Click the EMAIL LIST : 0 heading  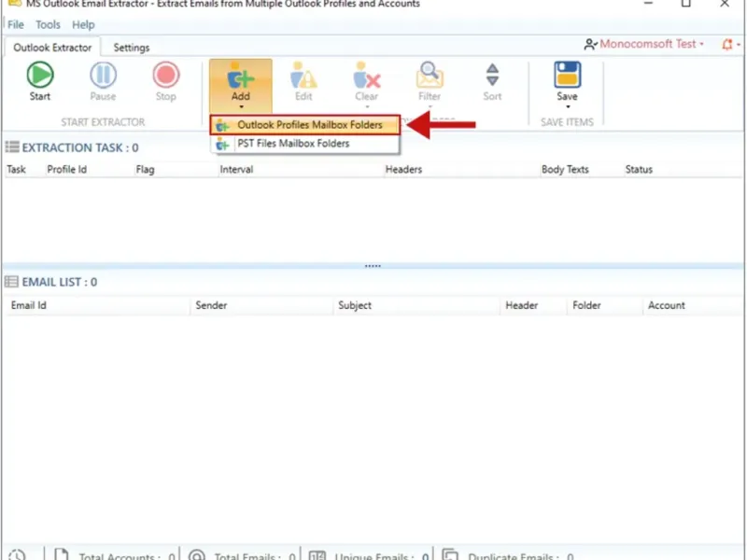(x=60, y=282)
